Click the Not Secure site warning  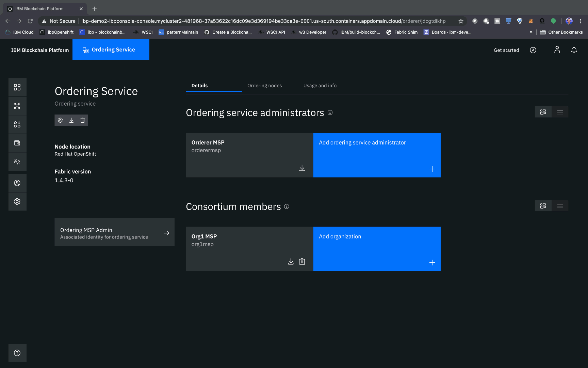click(x=59, y=21)
